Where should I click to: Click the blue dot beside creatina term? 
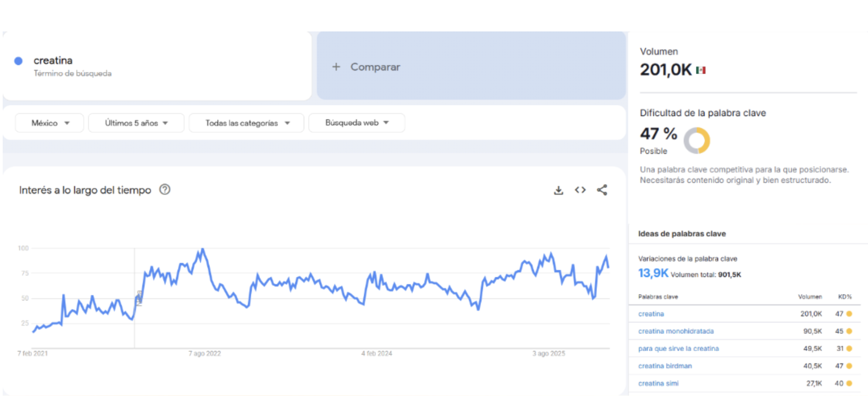(x=18, y=61)
